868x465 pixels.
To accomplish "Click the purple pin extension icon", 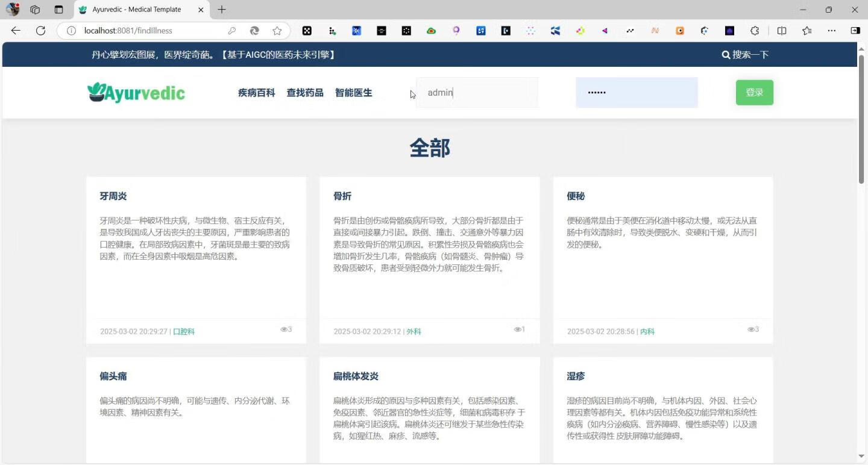I will click(x=456, y=31).
